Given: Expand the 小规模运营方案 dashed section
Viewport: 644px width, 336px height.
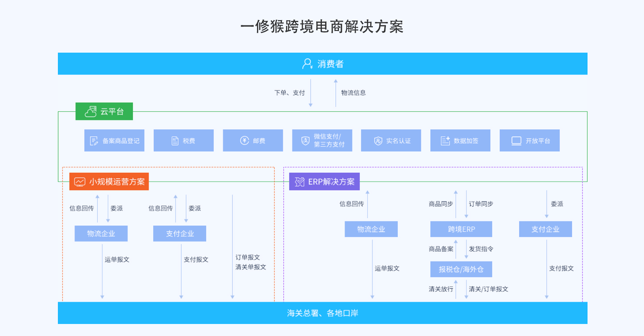Looking at the screenshot, I should pyautogui.click(x=168, y=233).
